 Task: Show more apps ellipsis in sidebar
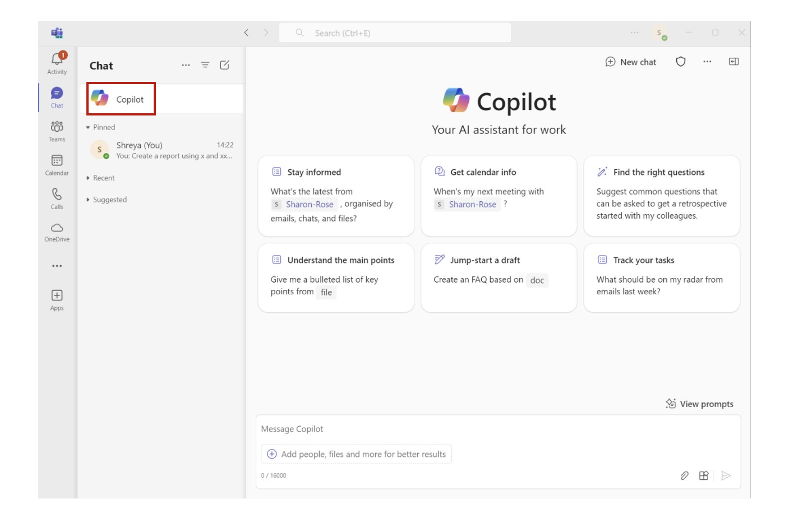point(57,266)
